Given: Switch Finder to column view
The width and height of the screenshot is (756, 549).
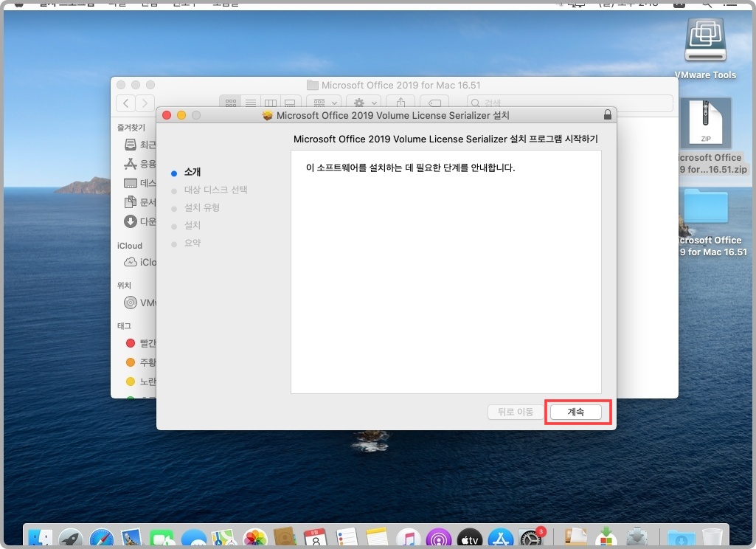Looking at the screenshot, I should 271,103.
